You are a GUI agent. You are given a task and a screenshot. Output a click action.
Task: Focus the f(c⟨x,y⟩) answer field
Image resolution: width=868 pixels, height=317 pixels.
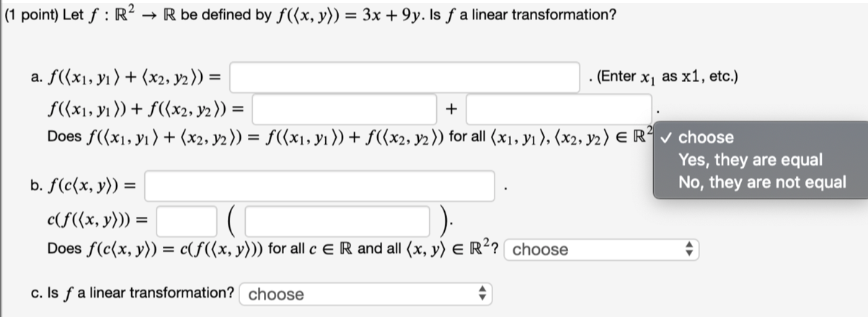click(x=320, y=187)
